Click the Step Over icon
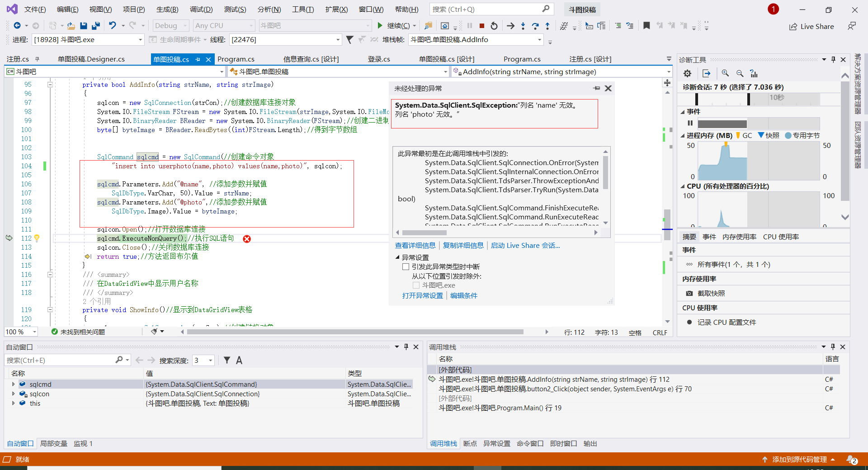The height and width of the screenshot is (470, 868). [x=535, y=26]
